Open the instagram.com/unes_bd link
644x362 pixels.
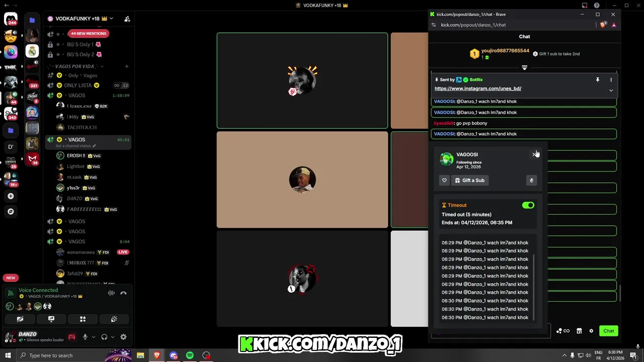[x=477, y=88]
